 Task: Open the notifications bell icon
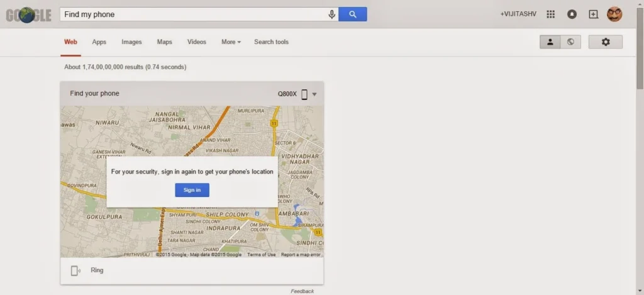point(572,14)
